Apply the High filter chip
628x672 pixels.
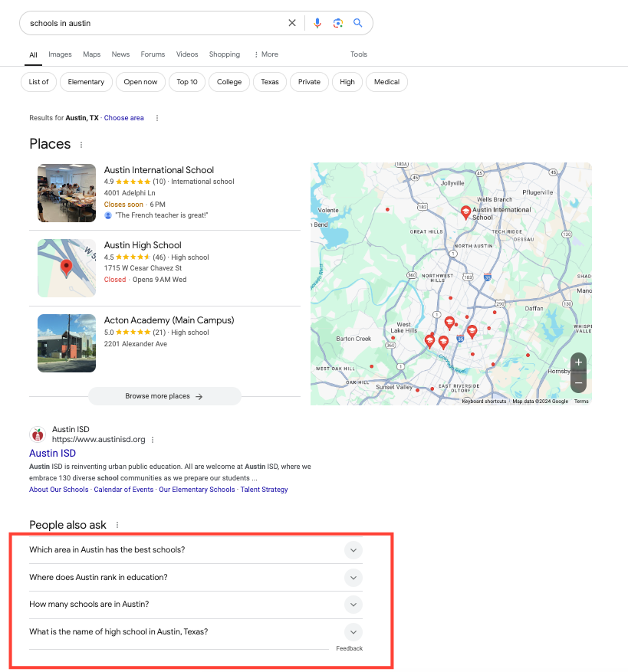tap(347, 82)
